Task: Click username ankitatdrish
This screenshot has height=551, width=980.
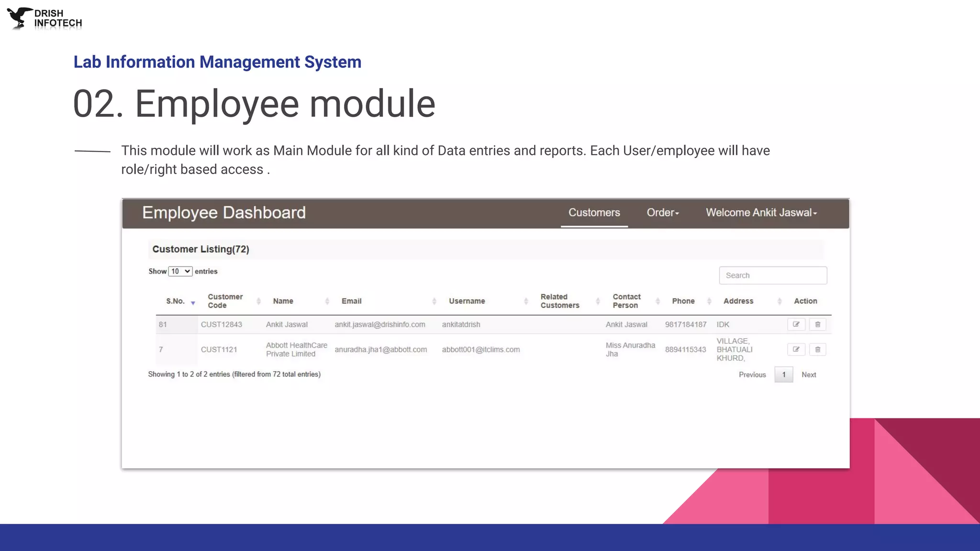Action: pyautogui.click(x=461, y=324)
